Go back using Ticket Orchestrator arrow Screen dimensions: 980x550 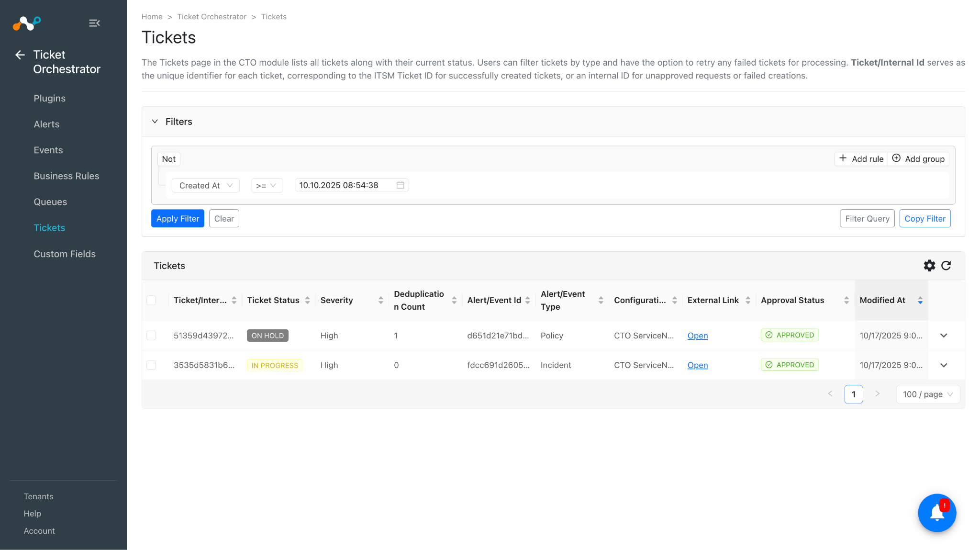[x=20, y=55]
